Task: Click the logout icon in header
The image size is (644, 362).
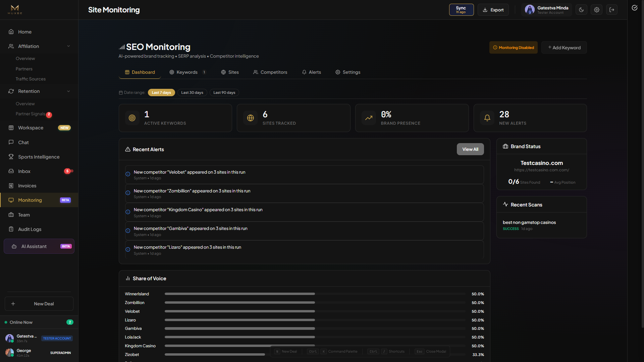Action: [612, 10]
